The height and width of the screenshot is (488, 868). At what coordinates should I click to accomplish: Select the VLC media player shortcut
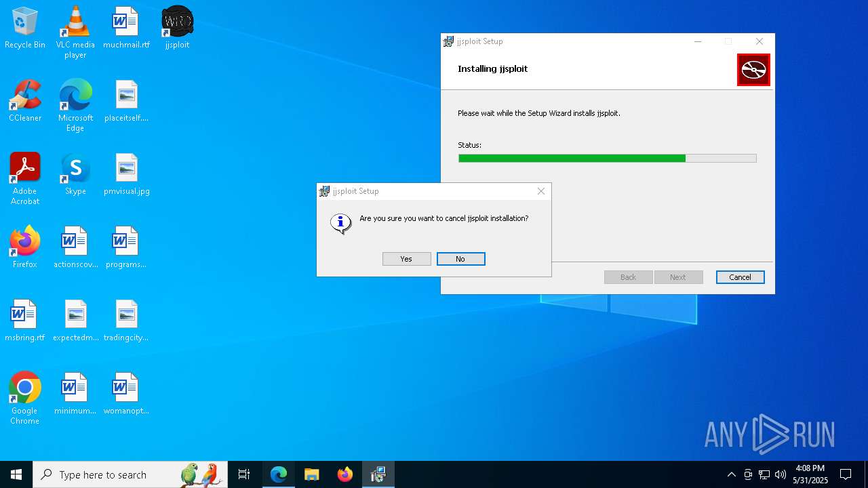[75, 33]
